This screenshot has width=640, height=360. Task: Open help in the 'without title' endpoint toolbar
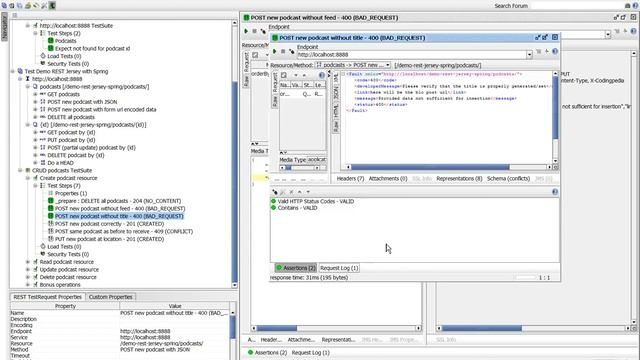(x=555, y=51)
